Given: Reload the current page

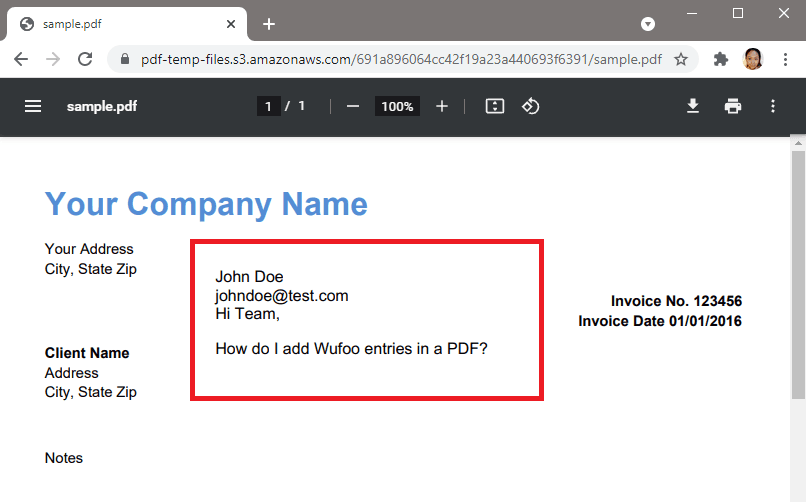Looking at the screenshot, I should click(x=85, y=59).
